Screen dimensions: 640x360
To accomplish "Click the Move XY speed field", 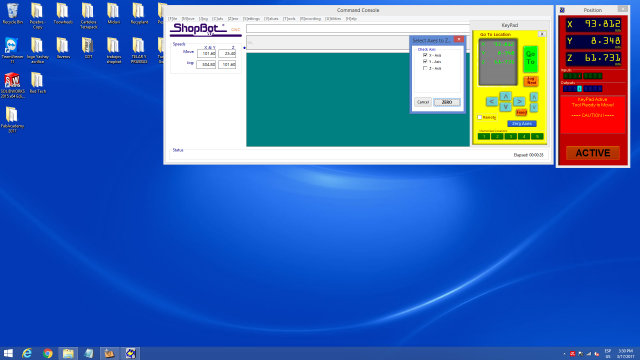I will point(206,53).
